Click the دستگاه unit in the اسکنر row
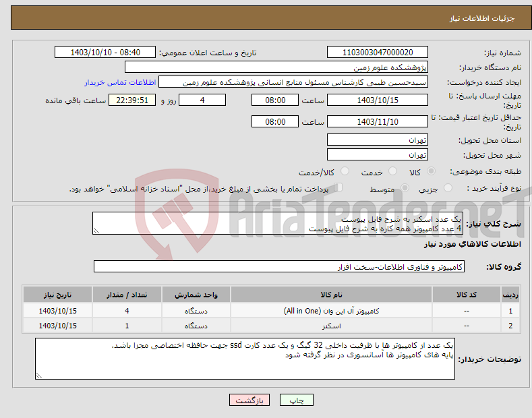Image resolution: width=532 pixels, height=418 pixels. pyautogui.click(x=196, y=326)
